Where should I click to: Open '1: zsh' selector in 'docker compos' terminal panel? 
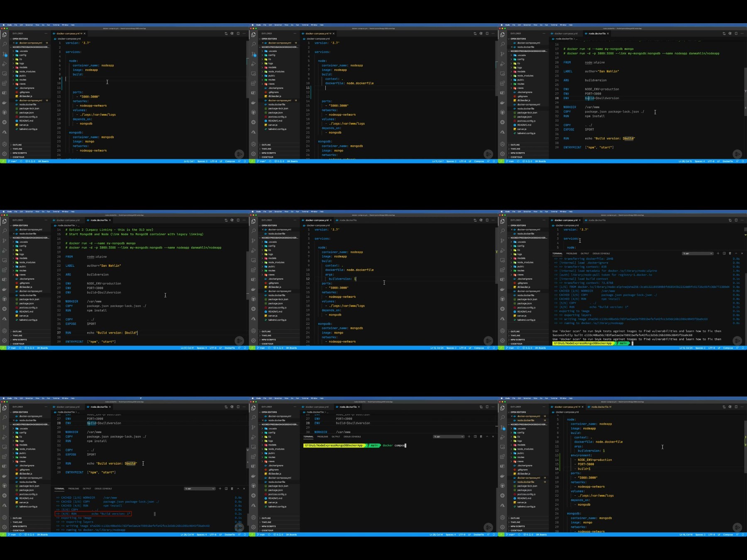[449, 436]
